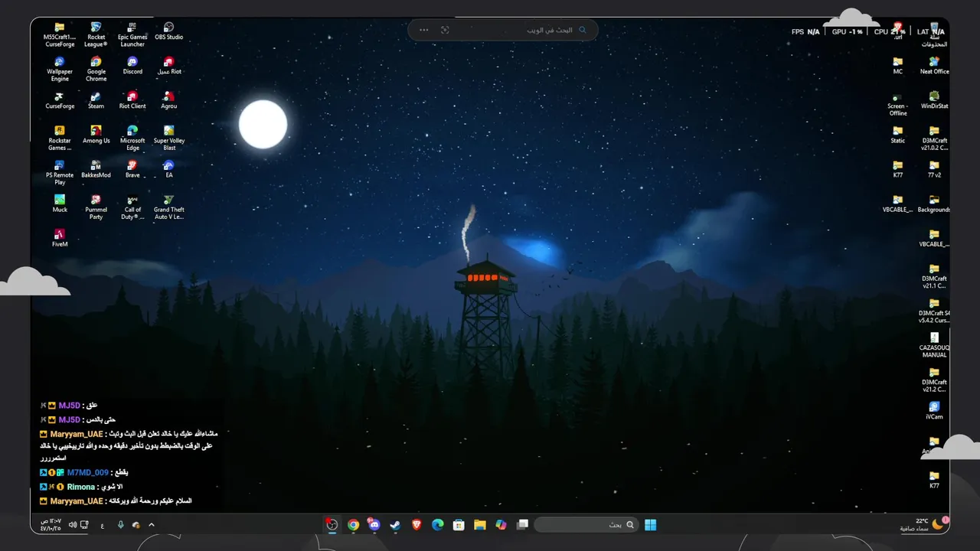Select the D3MCraft v21.1 folder

pos(934,275)
